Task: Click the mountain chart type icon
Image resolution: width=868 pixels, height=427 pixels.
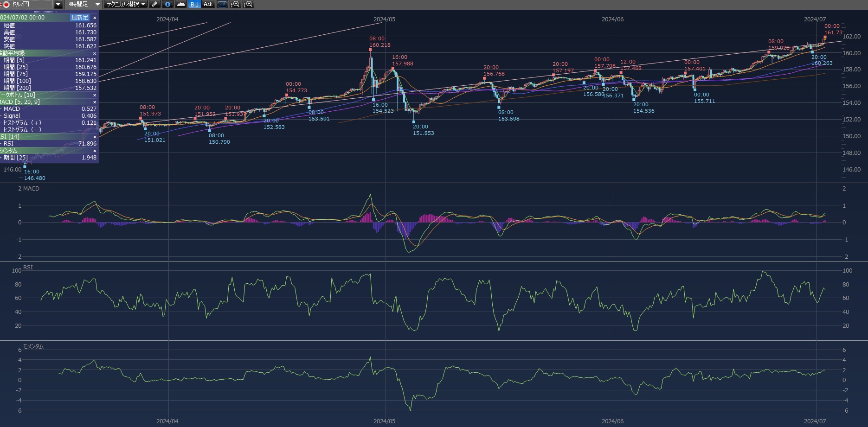Action: 181,4
